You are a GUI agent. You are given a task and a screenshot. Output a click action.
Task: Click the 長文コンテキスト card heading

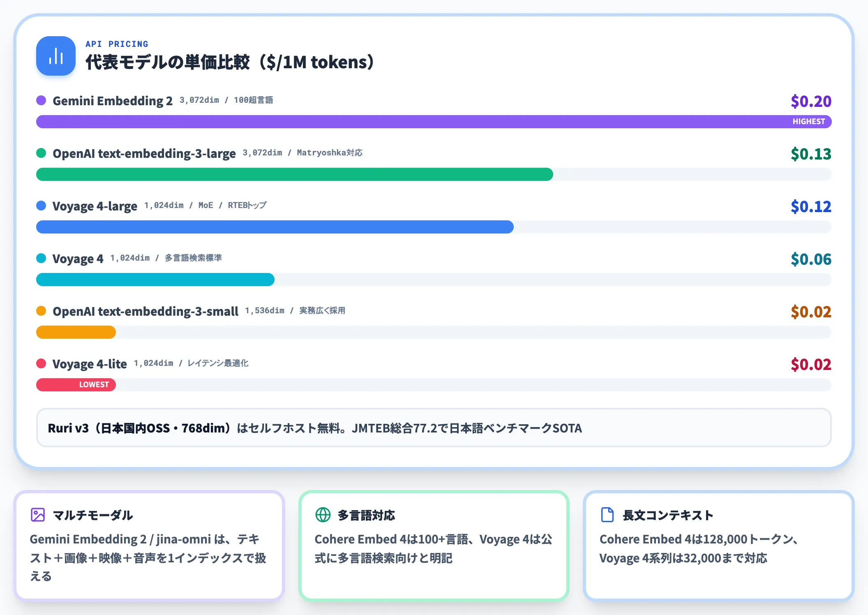pyautogui.click(x=668, y=515)
